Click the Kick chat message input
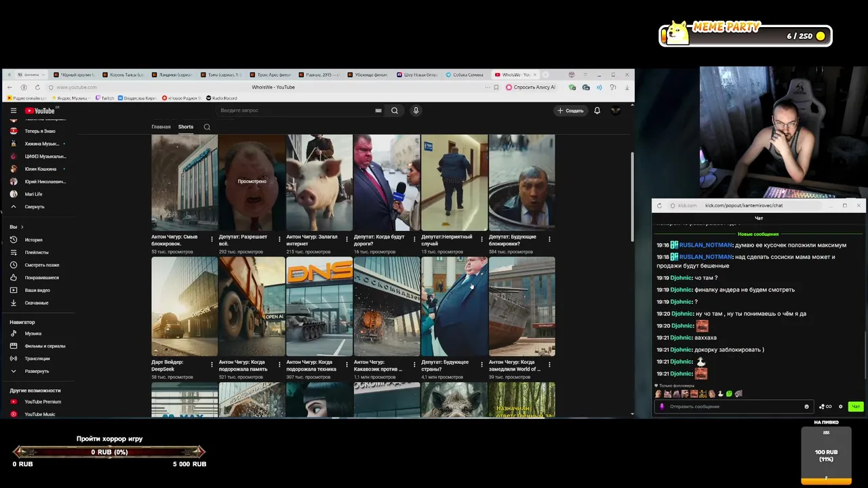 click(x=734, y=407)
